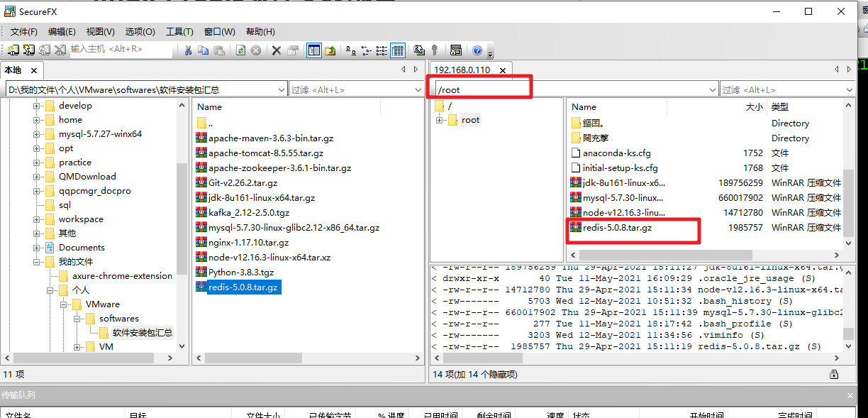Click the public key assistant icon
This screenshot has width=868, height=418.
[x=435, y=50]
